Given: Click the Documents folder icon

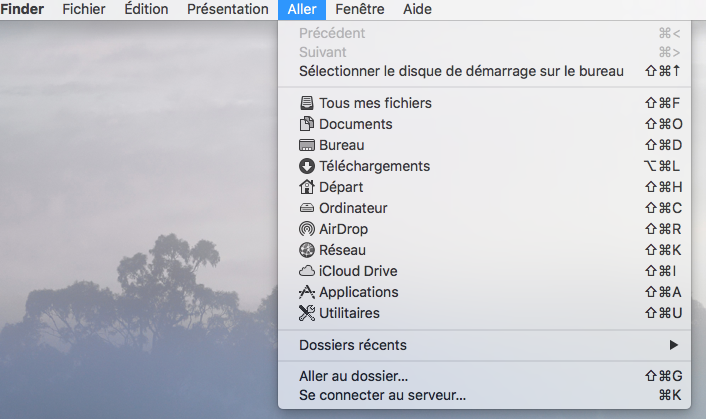Looking at the screenshot, I should tap(307, 124).
